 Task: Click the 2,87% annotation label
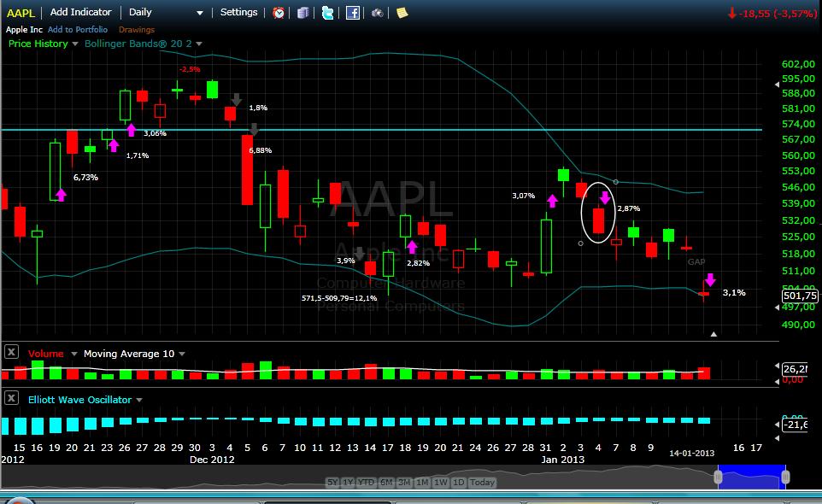pyautogui.click(x=629, y=208)
